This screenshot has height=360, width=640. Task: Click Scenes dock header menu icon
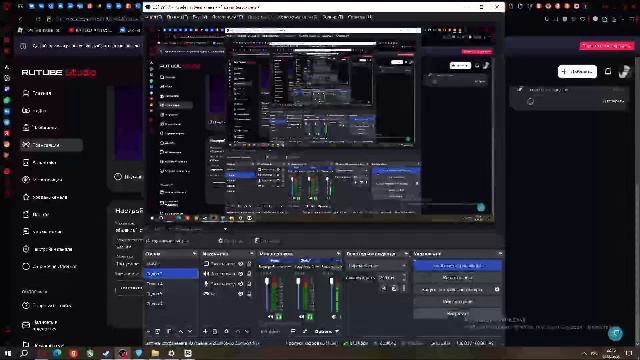click(x=194, y=253)
